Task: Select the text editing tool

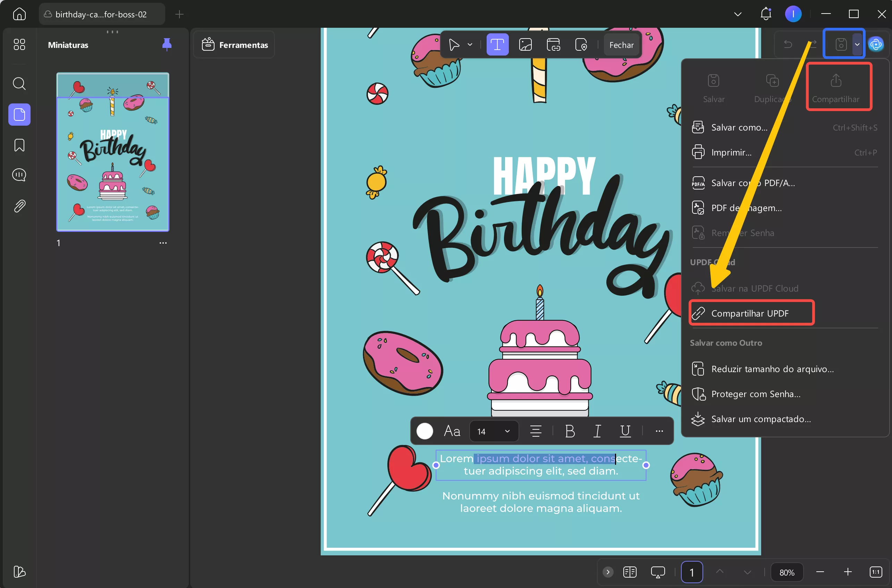Action: coord(497,45)
